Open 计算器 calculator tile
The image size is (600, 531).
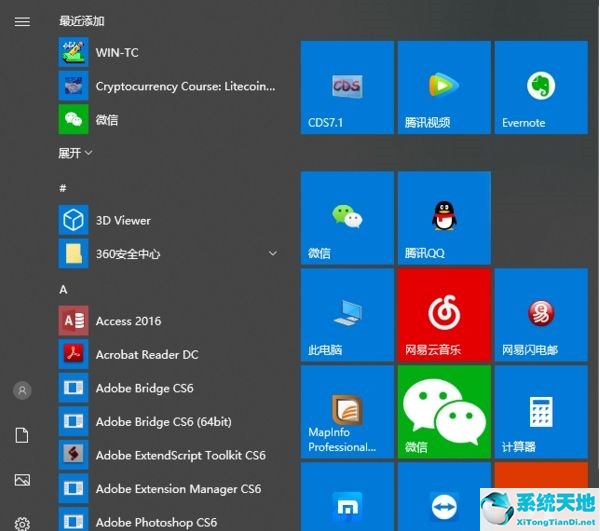(x=541, y=412)
